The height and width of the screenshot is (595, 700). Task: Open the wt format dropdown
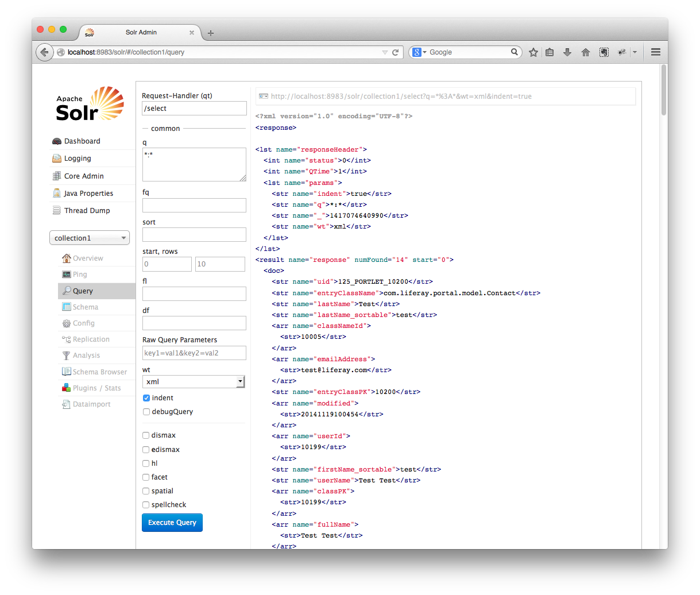coord(194,382)
